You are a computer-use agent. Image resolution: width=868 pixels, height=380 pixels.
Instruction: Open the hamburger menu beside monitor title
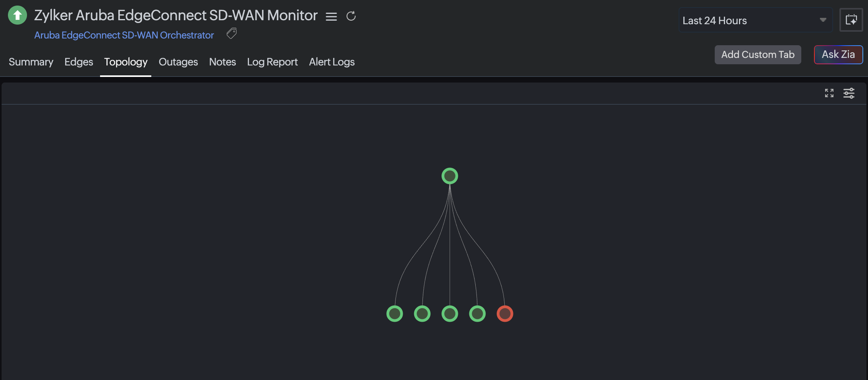(x=331, y=16)
